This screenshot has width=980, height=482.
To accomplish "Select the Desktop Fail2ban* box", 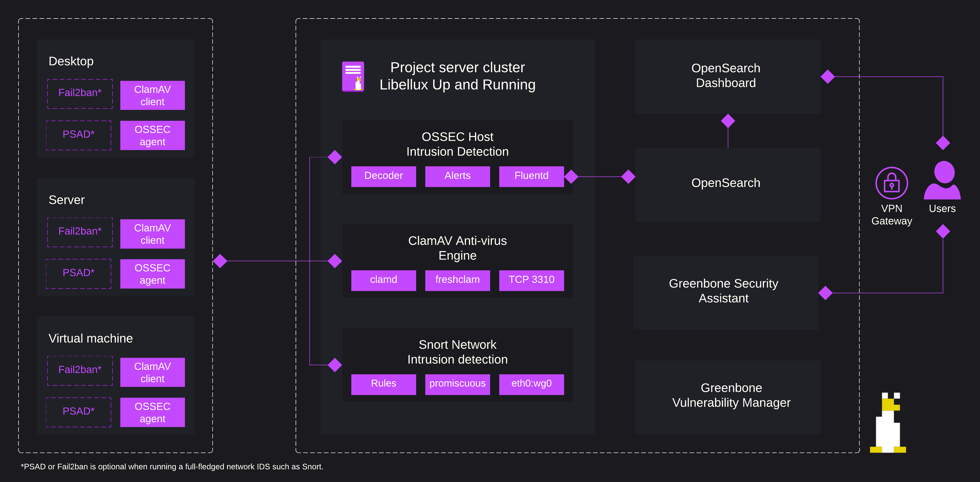I will pos(80,93).
